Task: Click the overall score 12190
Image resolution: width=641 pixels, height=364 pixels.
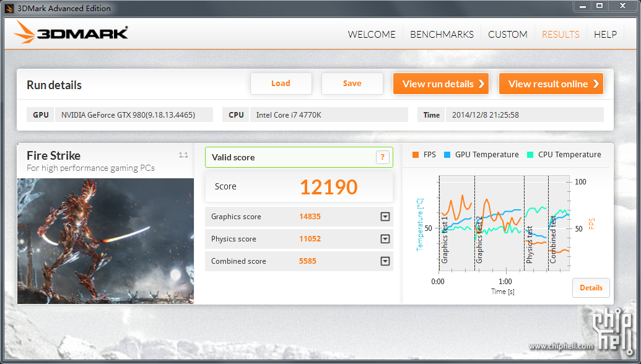Action: click(x=329, y=187)
